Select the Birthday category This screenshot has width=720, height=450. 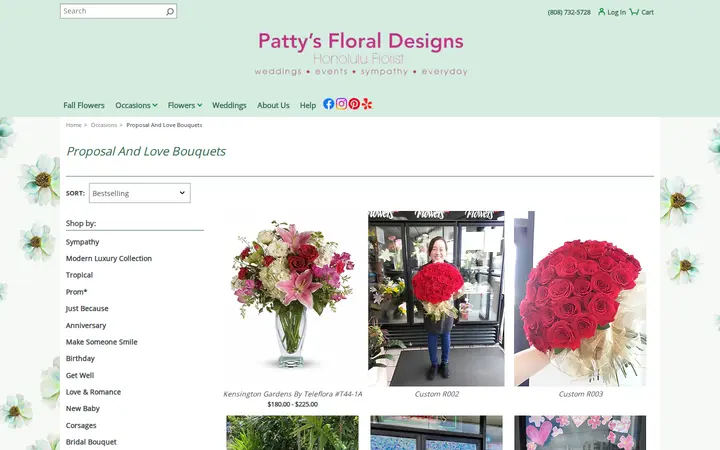(x=80, y=359)
